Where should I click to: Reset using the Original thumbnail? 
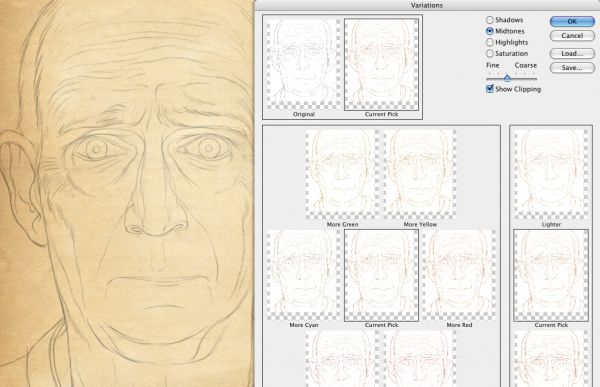click(303, 65)
